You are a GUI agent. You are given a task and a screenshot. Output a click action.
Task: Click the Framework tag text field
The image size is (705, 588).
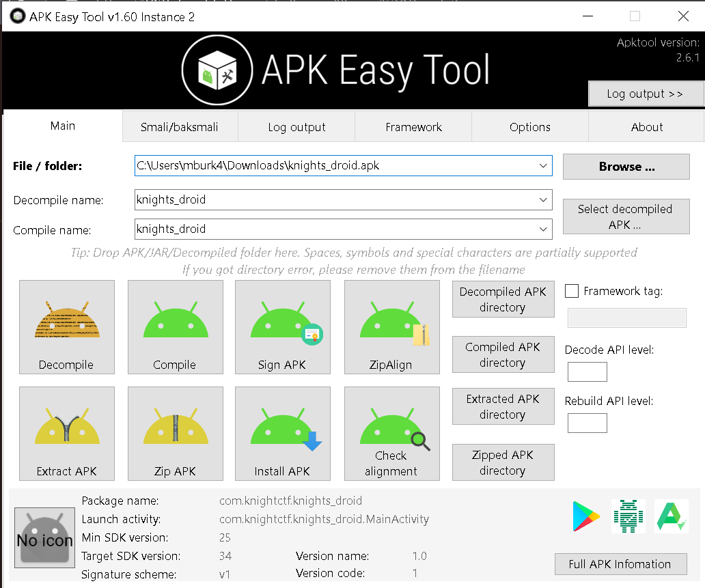tap(626, 318)
